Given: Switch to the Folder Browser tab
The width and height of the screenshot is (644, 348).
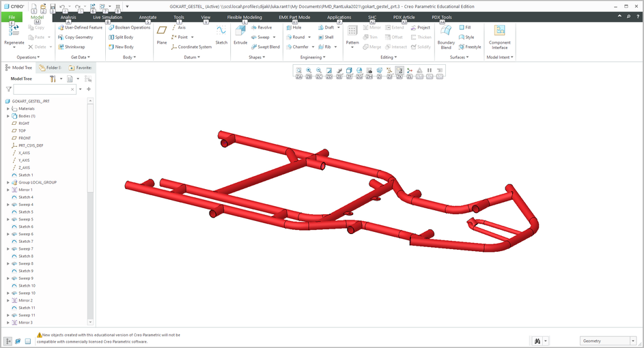Looking at the screenshot, I should (x=50, y=68).
